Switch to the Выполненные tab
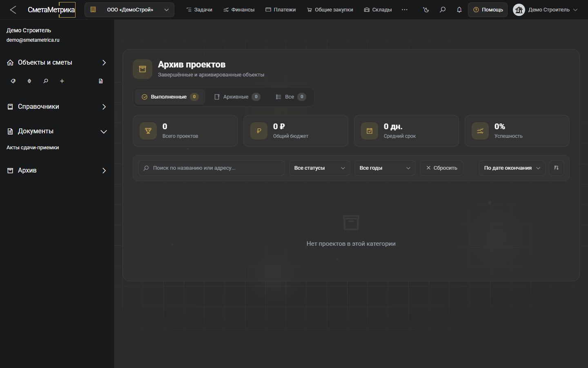Viewport: 588px width, 368px height. [x=170, y=97]
